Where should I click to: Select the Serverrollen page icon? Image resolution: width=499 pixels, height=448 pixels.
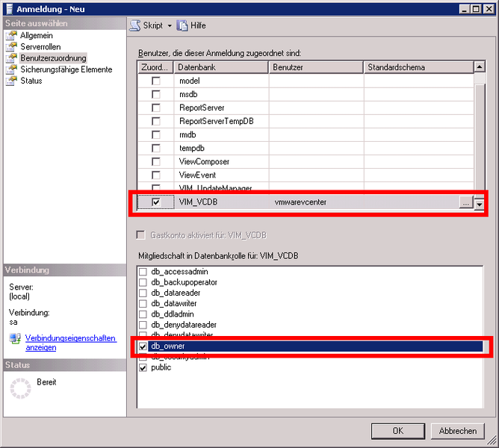[x=11, y=47]
